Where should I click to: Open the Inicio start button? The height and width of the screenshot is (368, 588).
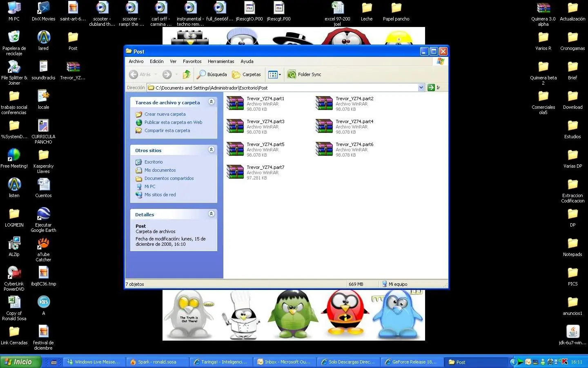(x=21, y=362)
